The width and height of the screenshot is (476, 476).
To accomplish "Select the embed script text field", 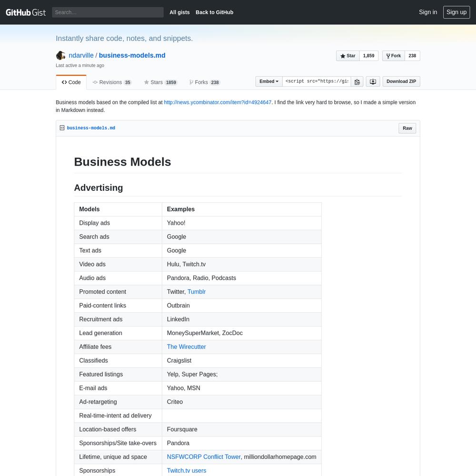I will point(317,81).
